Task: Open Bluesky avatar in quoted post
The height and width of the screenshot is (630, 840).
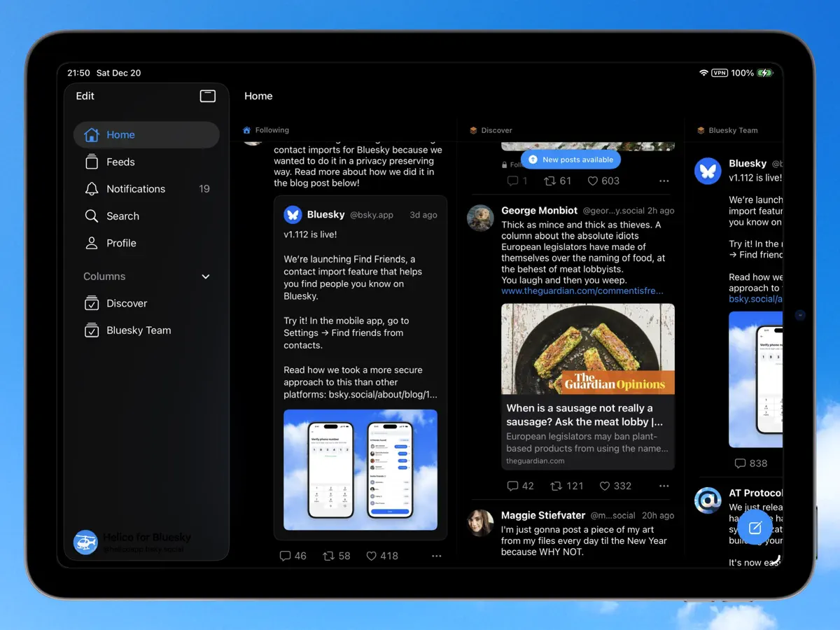Action: tap(293, 214)
